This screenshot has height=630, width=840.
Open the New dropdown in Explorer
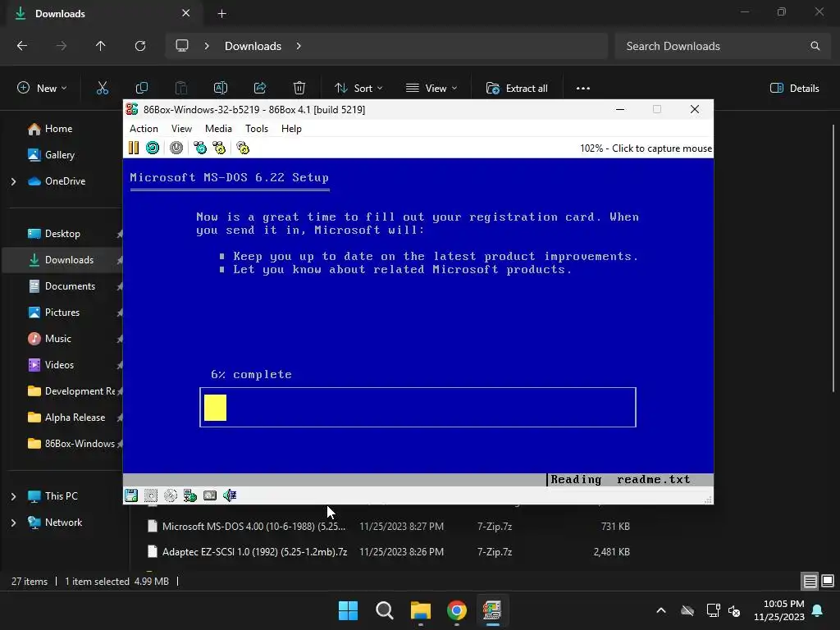[x=43, y=89]
